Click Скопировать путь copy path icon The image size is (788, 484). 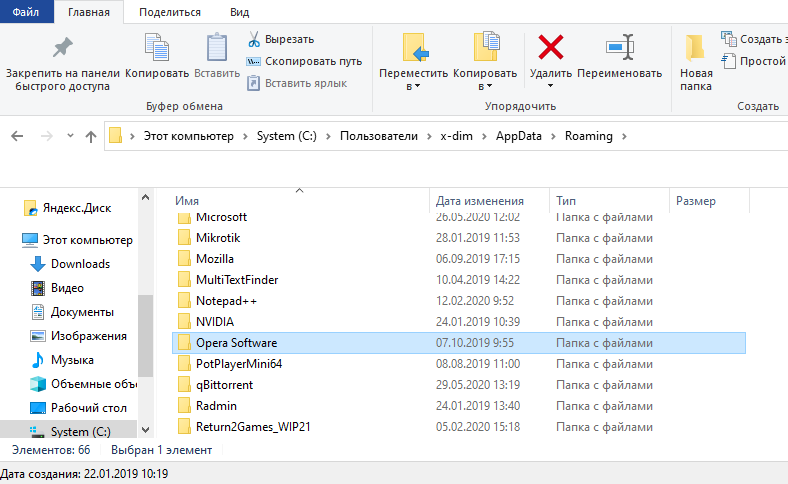(x=253, y=61)
